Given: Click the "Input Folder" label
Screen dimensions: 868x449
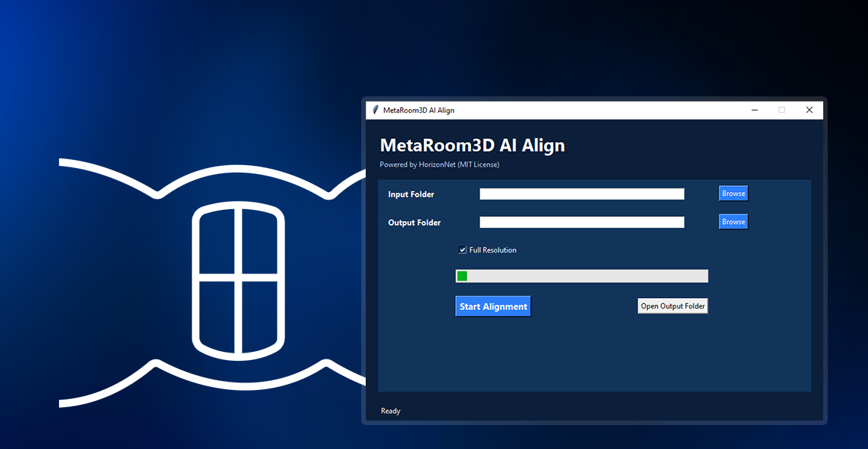Looking at the screenshot, I should click(x=411, y=194).
